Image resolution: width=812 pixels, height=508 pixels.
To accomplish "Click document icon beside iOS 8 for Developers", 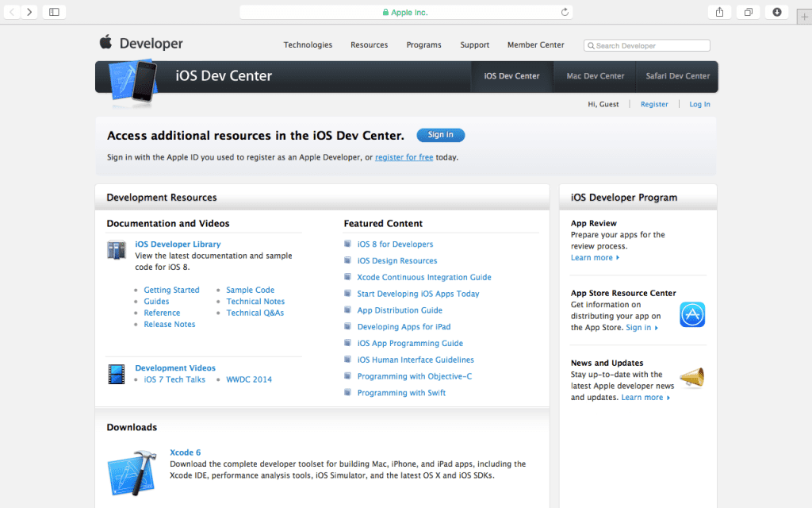I will [x=347, y=244].
